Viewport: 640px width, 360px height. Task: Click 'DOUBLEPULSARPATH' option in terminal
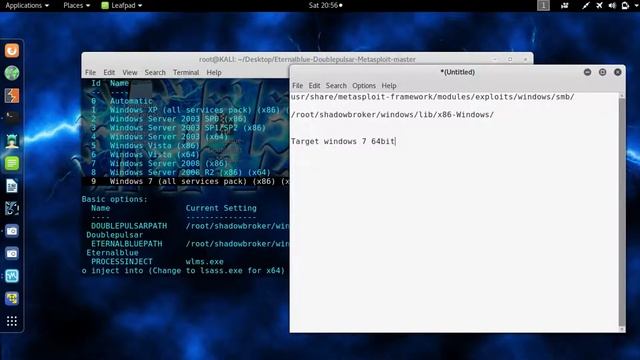pos(129,226)
